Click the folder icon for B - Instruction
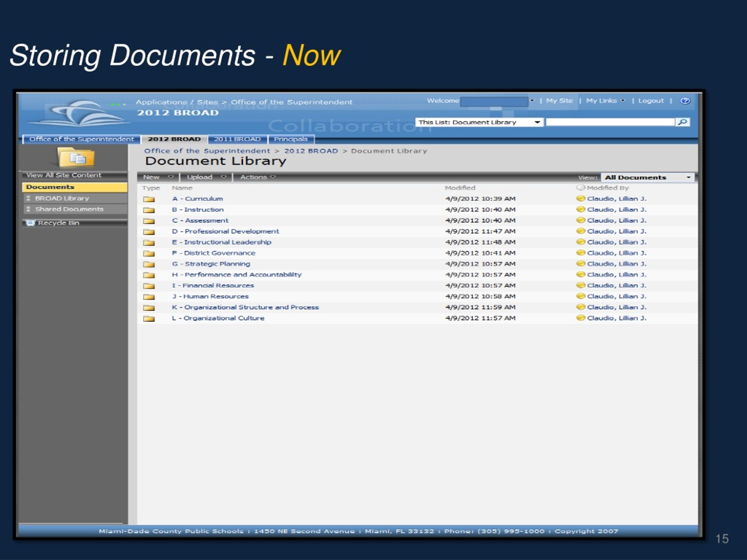The image size is (747, 560). tap(149, 210)
